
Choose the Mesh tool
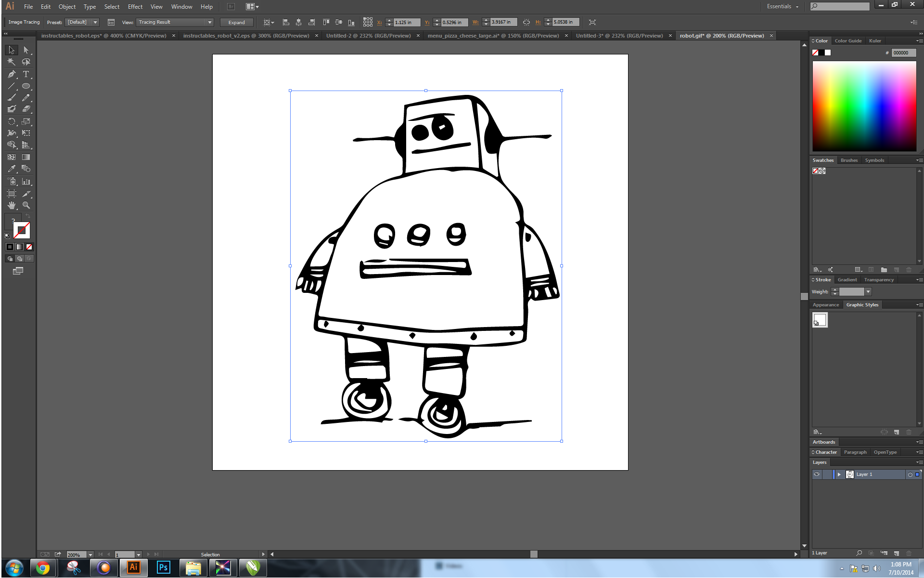(x=12, y=157)
